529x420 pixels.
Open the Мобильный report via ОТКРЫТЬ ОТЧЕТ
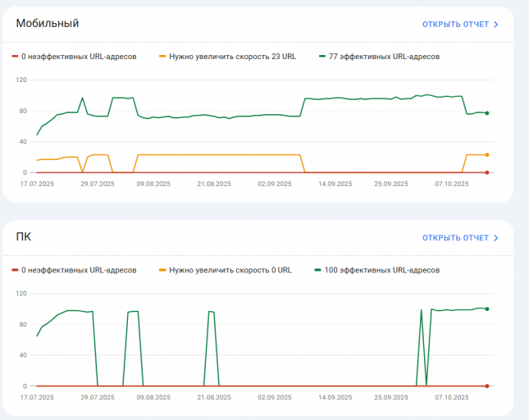455,24
